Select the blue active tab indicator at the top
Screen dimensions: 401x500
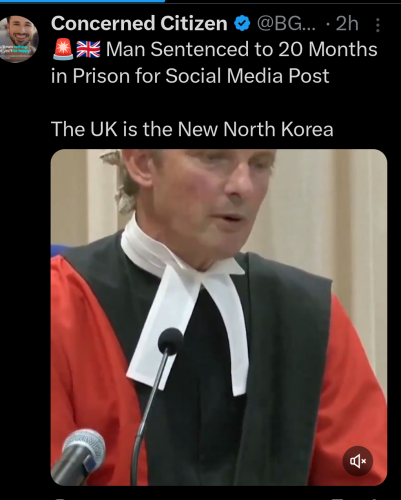pos(82,1)
